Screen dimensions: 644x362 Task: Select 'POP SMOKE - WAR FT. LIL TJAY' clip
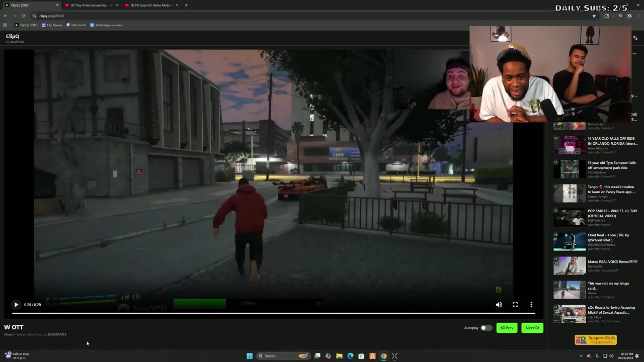click(596, 217)
